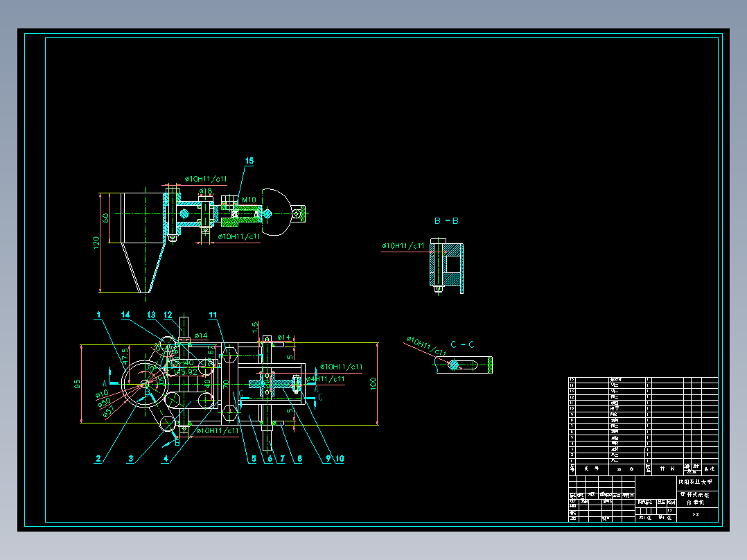Select the Ø57 diameter callout

click(x=107, y=412)
